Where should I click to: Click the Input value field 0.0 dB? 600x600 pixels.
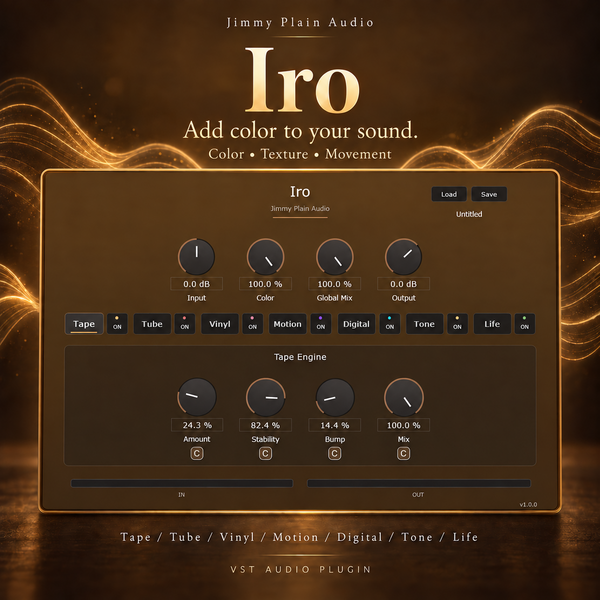tap(197, 284)
